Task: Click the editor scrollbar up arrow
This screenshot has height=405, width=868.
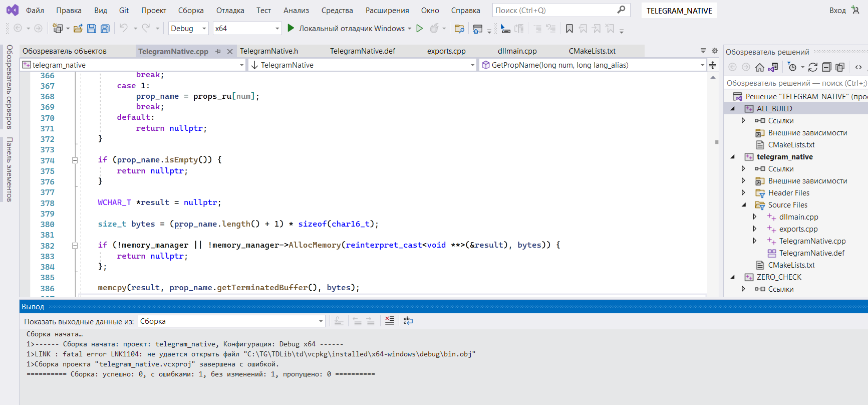Action: coord(713,77)
